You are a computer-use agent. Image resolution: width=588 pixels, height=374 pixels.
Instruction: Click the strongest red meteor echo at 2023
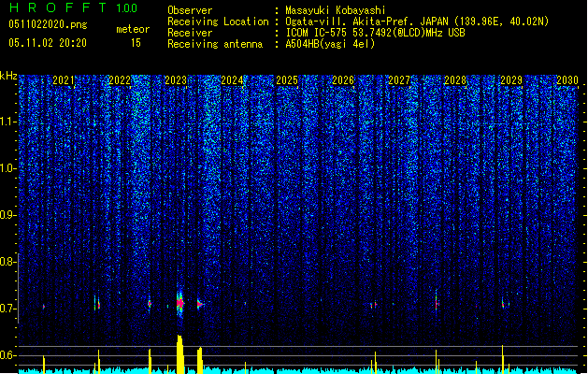(x=180, y=302)
